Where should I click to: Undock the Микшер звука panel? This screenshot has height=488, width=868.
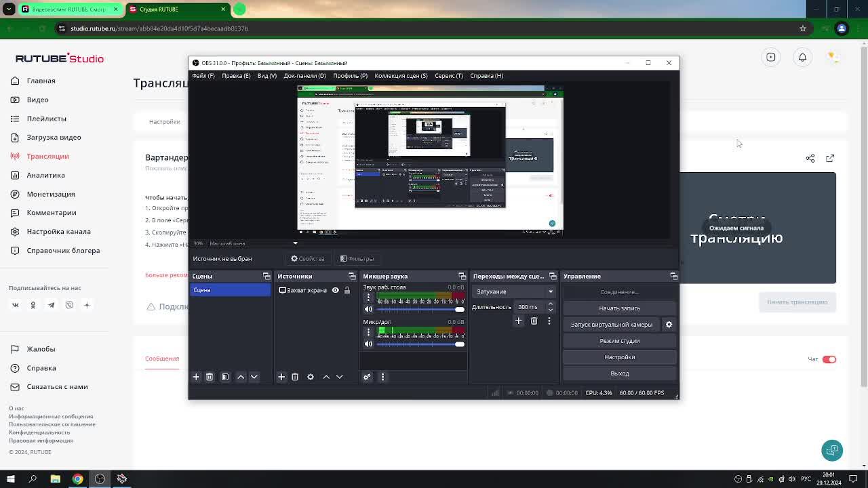click(x=462, y=277)
